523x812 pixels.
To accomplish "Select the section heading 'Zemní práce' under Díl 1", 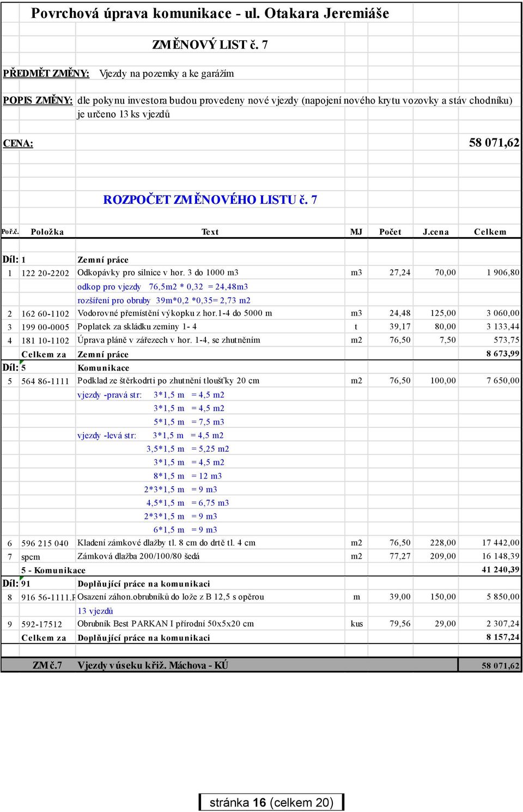I will pyautogui.click(x=103, y=260).
